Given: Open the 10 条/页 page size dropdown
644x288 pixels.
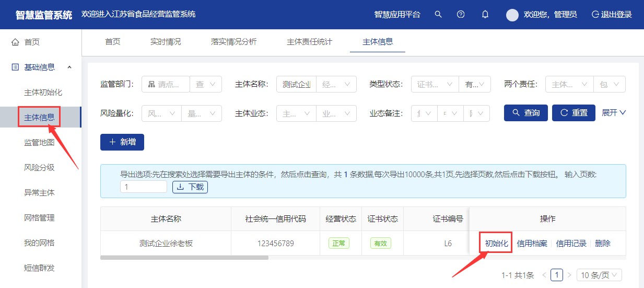Looking at the screenshot, I should [x=599, y=275].
